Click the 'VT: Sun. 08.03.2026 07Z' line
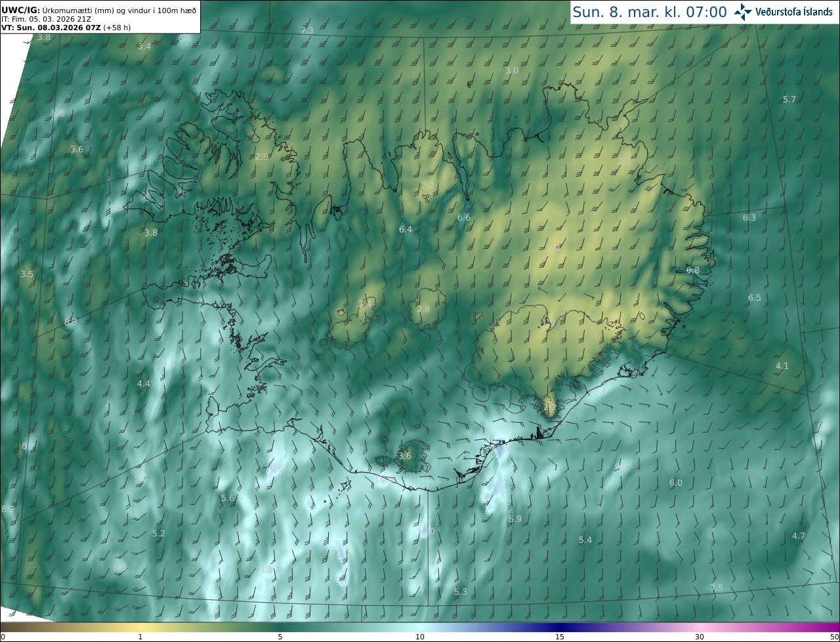The height and width of the screenshot is (642, 840). tap(51, 28)
